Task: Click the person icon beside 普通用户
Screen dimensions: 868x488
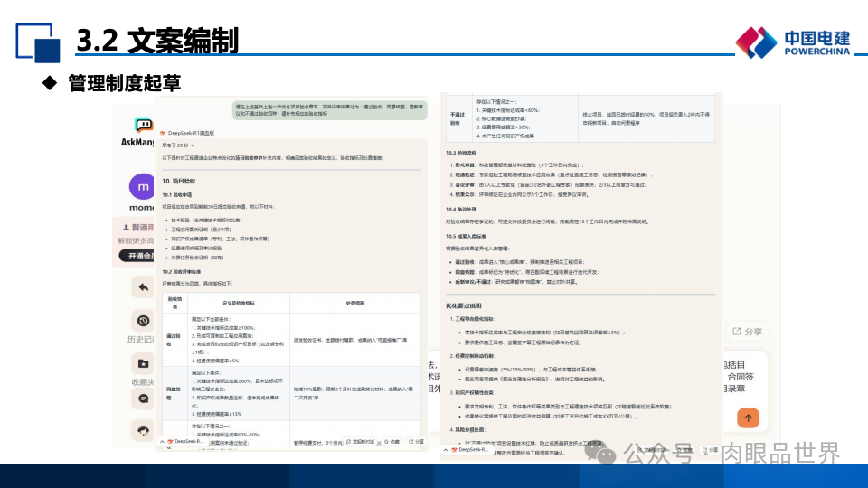Action: tap(126, 228)
